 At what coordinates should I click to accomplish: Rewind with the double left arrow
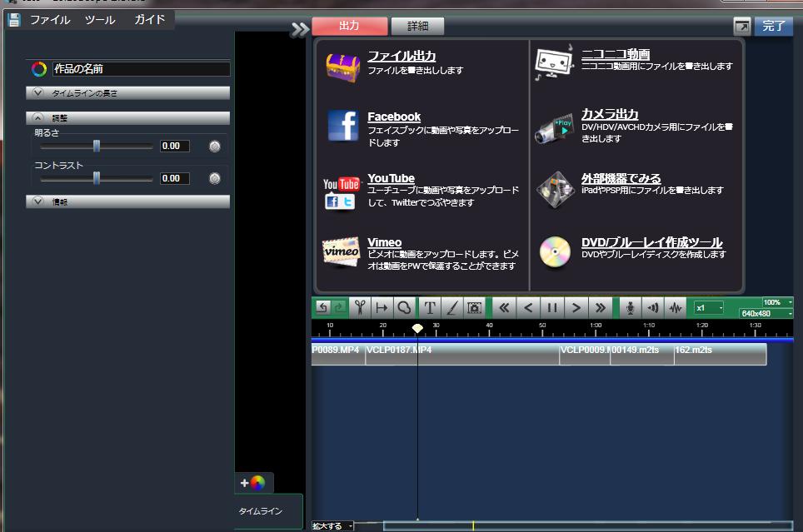(504, 308)
